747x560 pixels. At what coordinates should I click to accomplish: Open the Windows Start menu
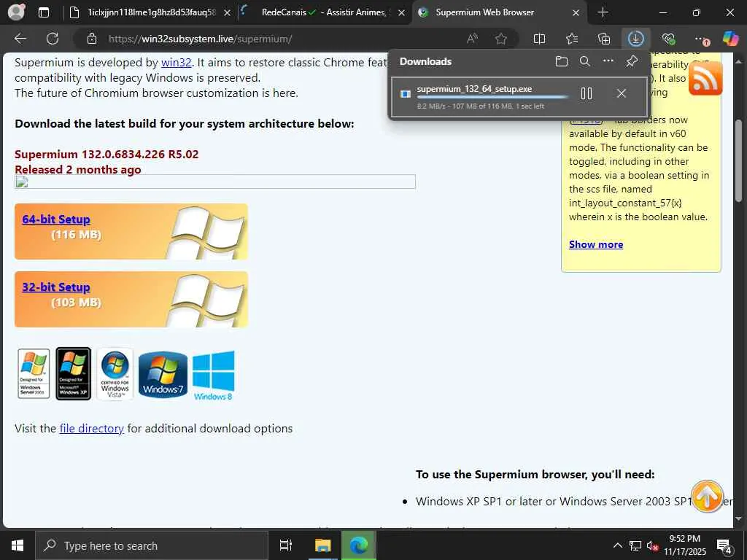pyautogui.click(x=18, y=545)
